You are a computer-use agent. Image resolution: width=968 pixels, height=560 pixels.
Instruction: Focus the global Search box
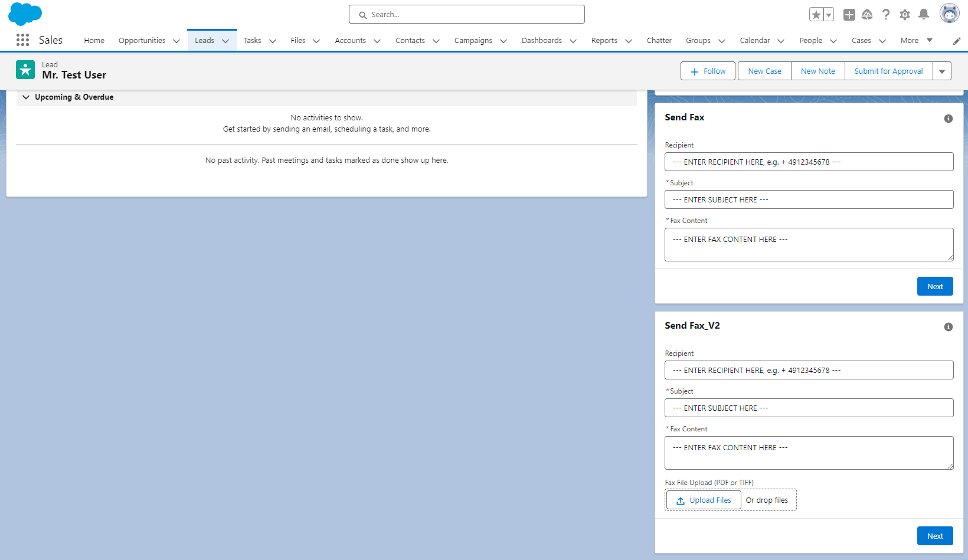click(466, 15)
